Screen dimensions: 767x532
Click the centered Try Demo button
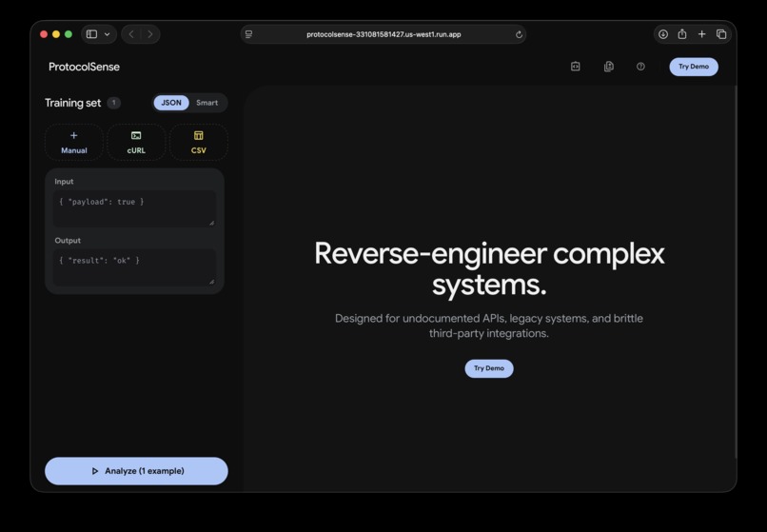tap(489, 368)
